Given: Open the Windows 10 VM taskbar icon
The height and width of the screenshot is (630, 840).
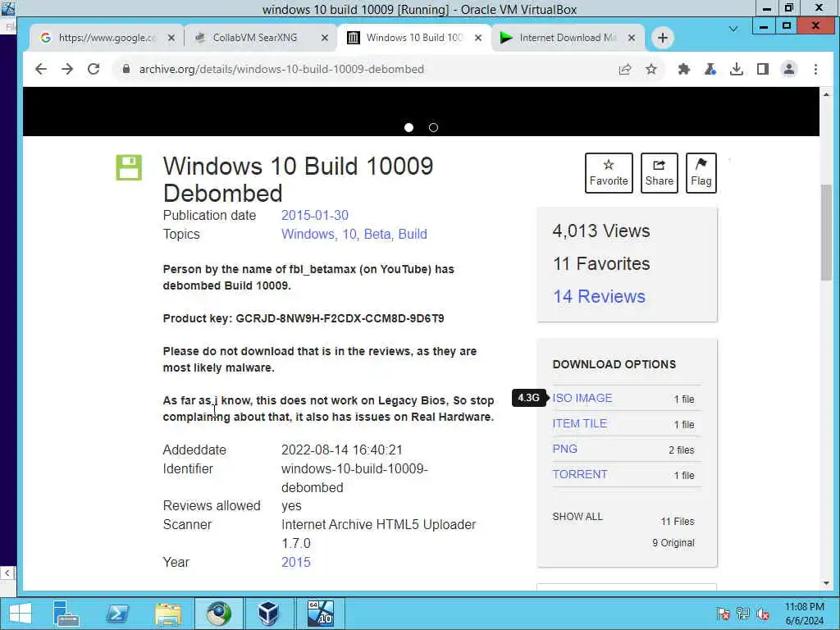Looking at the screenshot, I should coord(321,614).
